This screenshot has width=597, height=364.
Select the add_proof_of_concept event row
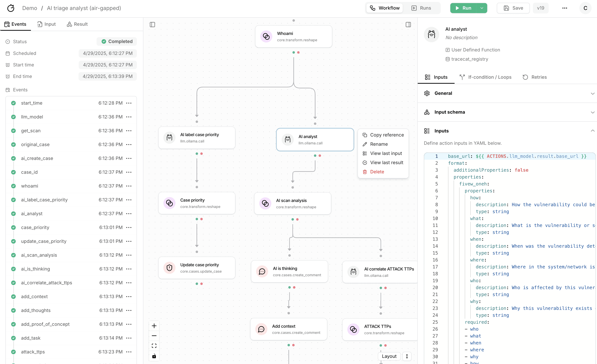click(71, 324)
